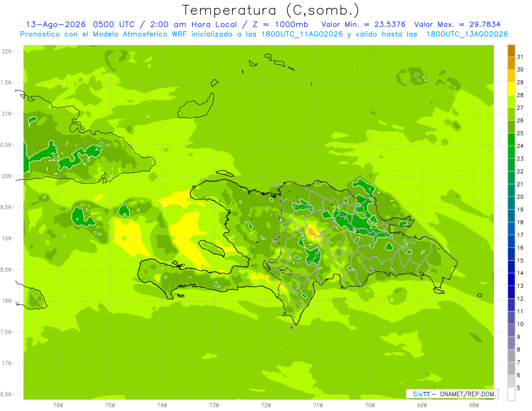Click the '71W' longitude label
532x411 pixels.
[x=318, y=405]
